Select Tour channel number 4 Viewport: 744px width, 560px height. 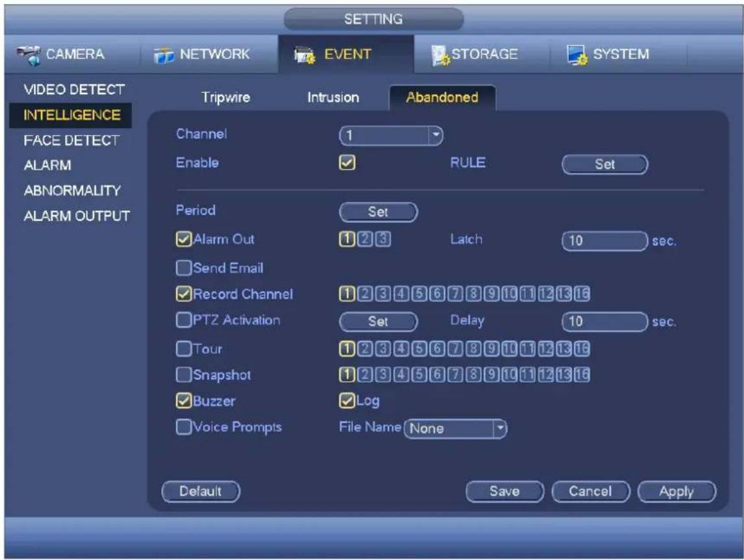pyautogui.click(x=401, y=349)
